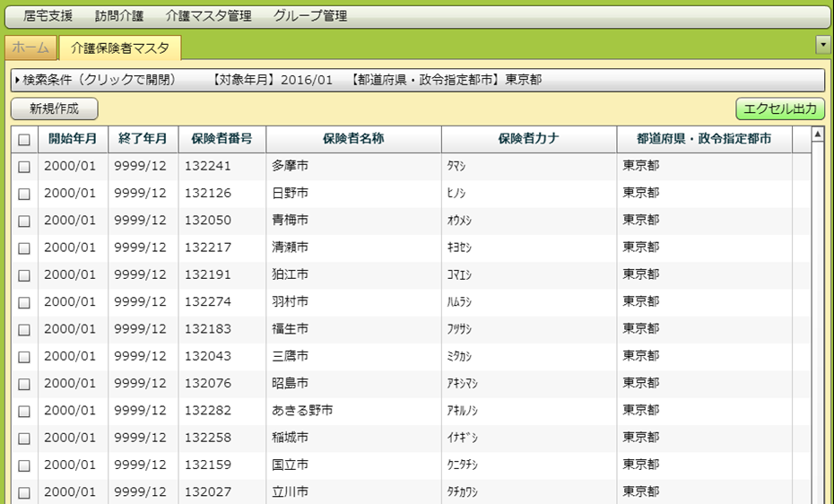834x504 pixels.
Task: Sort by 保険者名称 column header
Action: 353,139
